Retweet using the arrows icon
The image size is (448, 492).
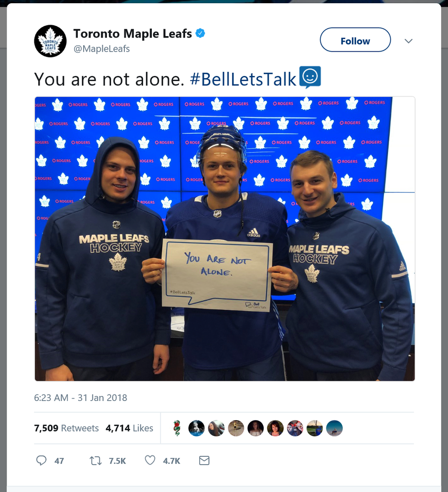(96, 460)
